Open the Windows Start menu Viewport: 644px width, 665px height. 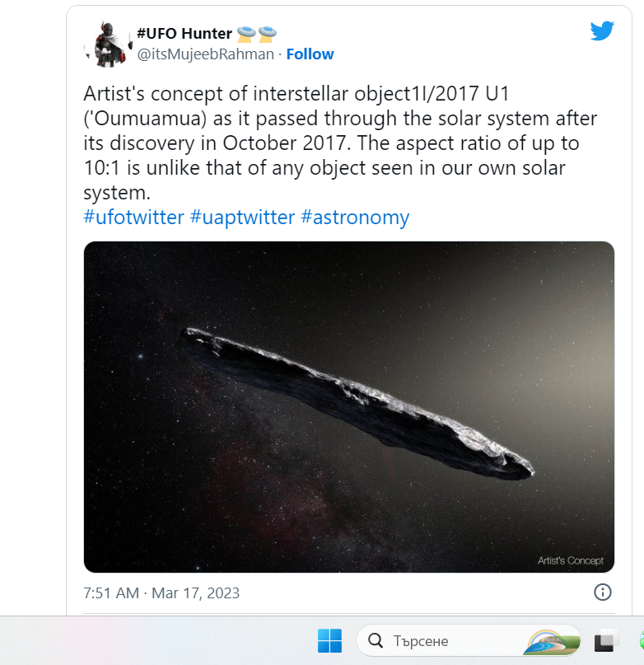pos(329,640)
